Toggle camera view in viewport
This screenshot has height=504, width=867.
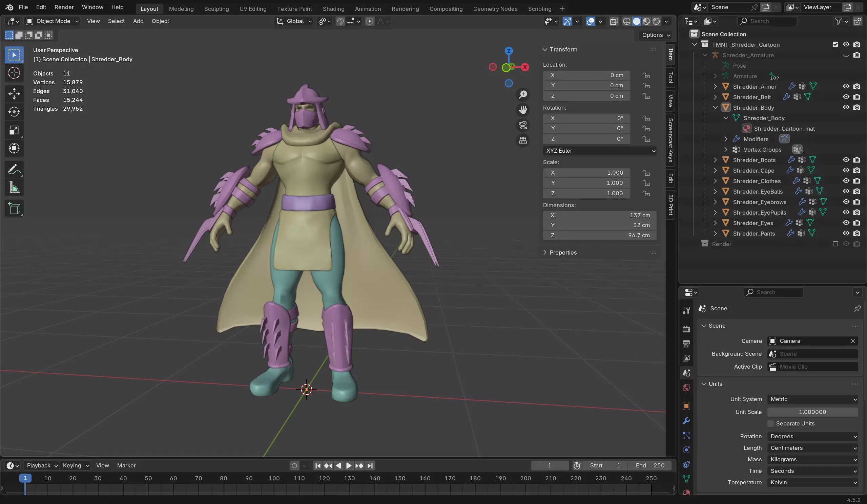pyautogui.click(x=523, y=125)
